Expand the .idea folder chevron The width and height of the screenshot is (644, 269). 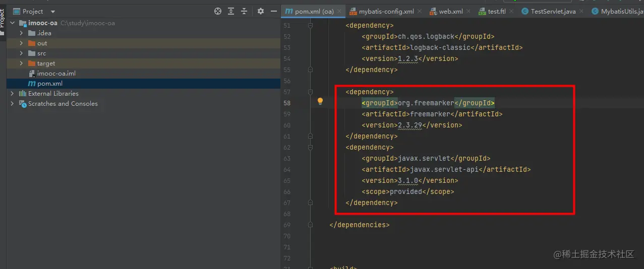click(22, 33)
